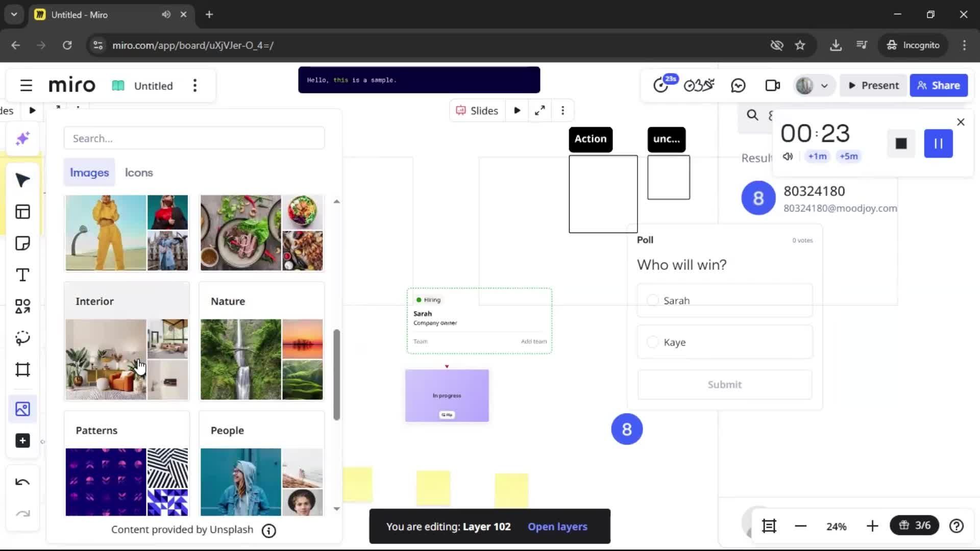Click the Present button
The width and height of the screenshot is (980, 551).
[x=874, y=85]
